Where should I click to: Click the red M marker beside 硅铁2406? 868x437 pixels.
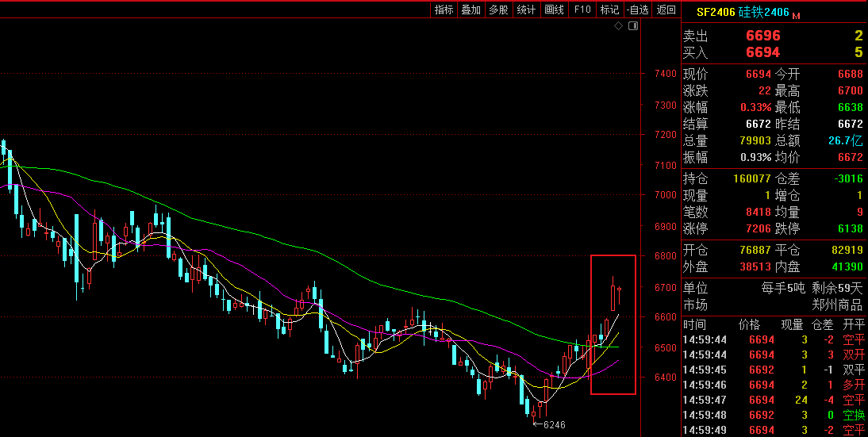tap(796, 15)
